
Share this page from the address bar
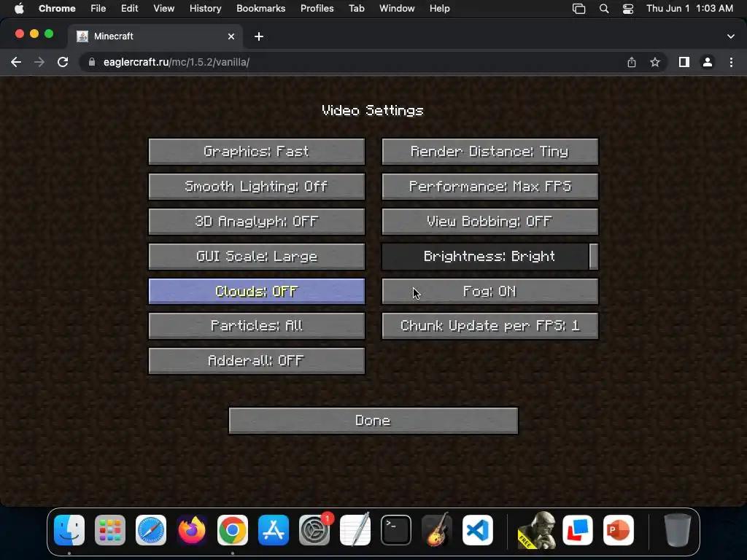(632, 62)
